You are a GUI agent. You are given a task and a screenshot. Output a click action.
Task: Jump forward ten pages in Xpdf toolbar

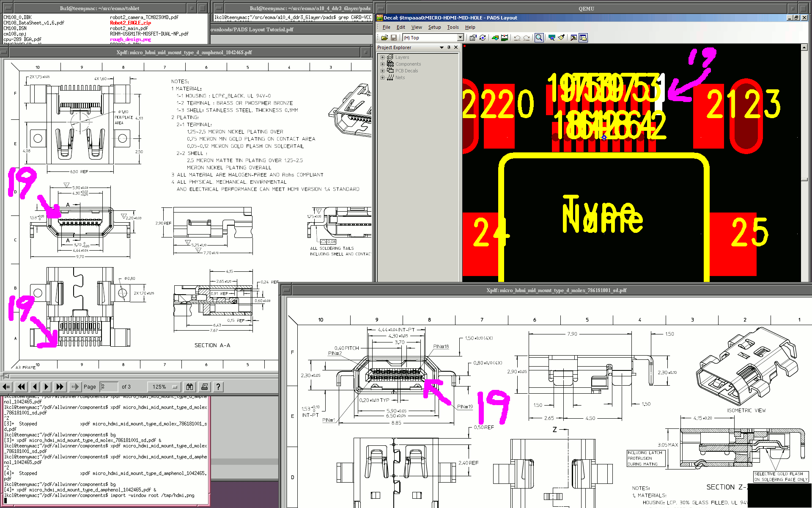60,387
